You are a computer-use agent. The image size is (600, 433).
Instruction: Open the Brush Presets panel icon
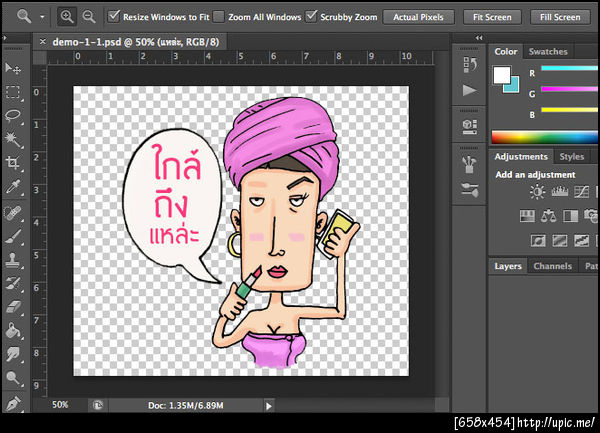470,164
